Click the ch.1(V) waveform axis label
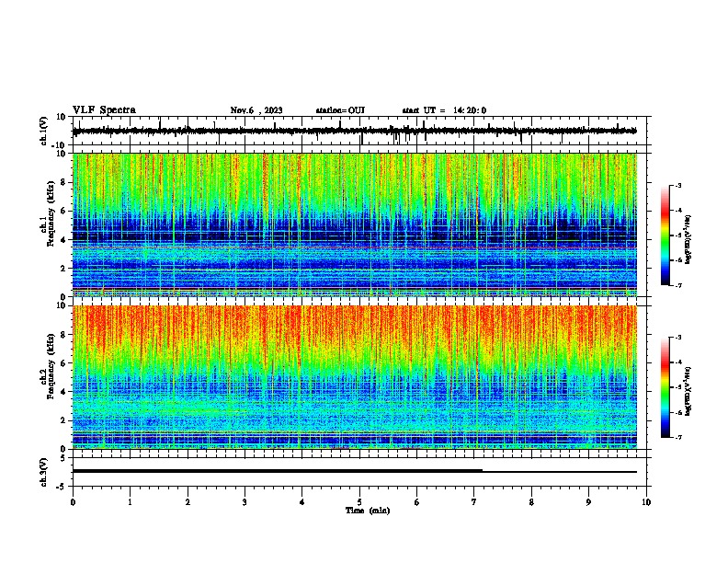Image resolution: width=728 pixels, height=563 pixels. [x=44, y=131]
